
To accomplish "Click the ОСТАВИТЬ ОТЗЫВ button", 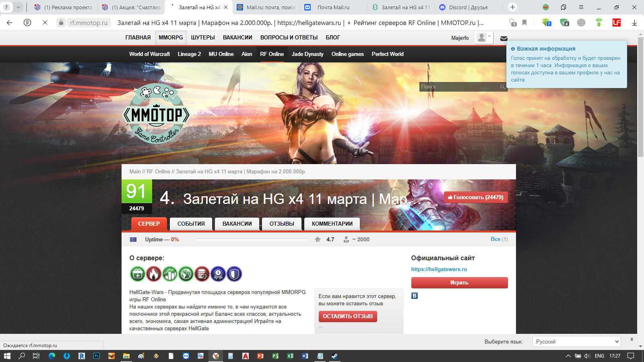I will 348,316.
